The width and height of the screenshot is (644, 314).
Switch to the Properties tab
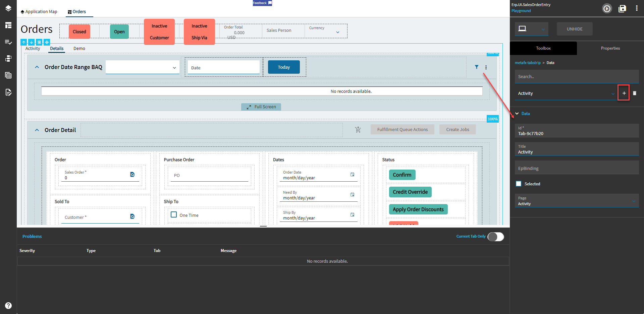pyautogui.click(x=610, y=48)
